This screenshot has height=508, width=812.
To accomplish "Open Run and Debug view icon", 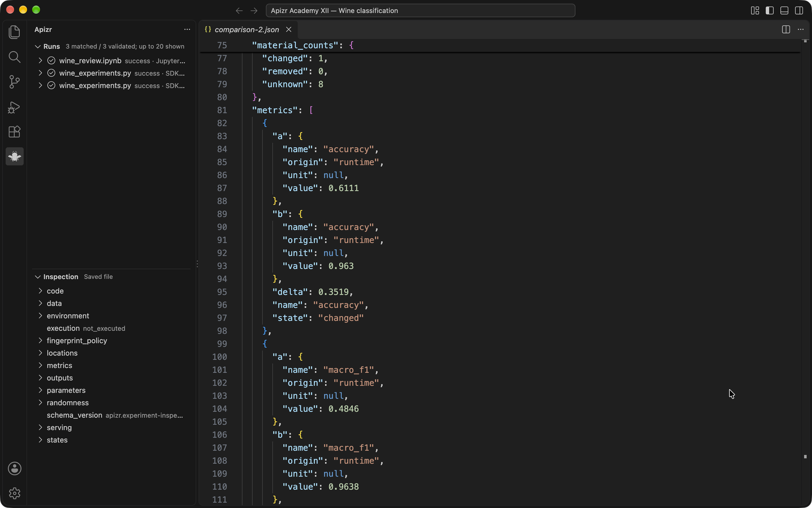I will pyautogui.click(x=14, y=107).
